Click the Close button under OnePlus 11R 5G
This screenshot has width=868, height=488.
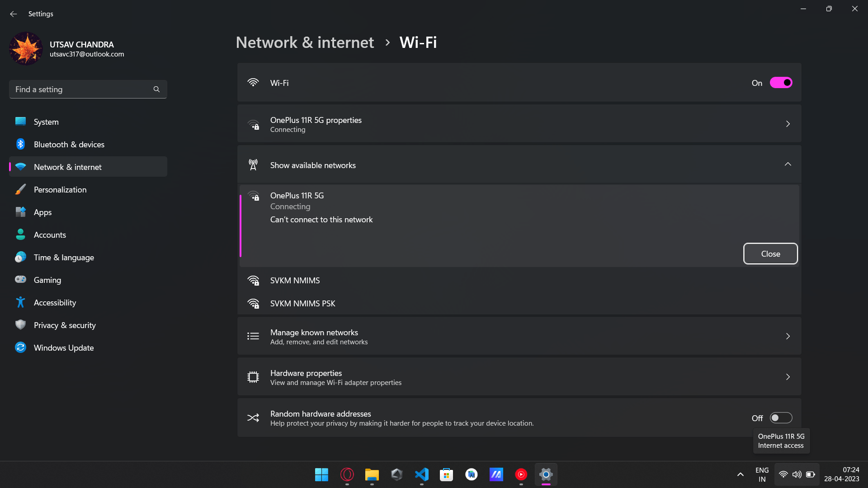tap(770, 254)
